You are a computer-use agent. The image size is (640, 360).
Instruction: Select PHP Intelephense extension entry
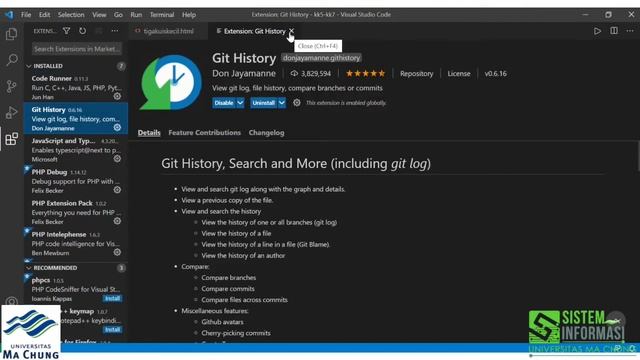point(76,243)
